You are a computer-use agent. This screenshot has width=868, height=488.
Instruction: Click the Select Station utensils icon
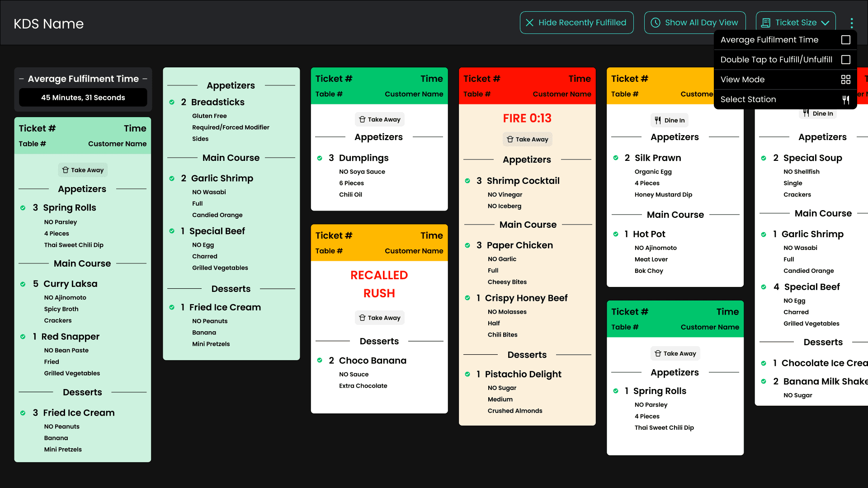click(x=845, y=99)
